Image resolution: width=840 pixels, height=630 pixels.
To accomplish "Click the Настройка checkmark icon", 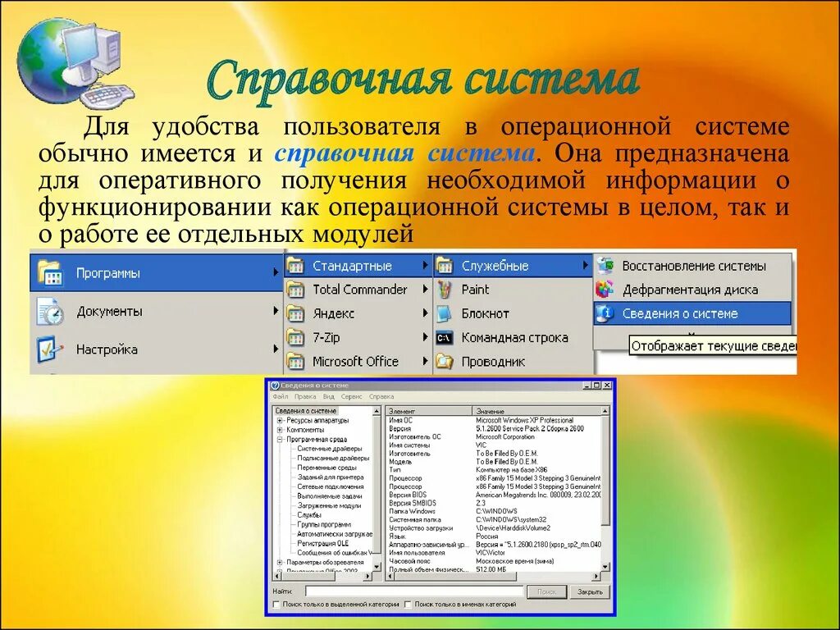I will coord(50,349).
